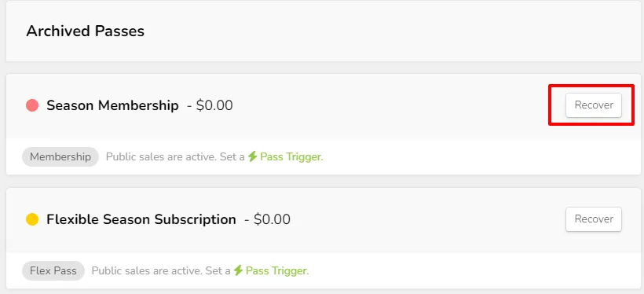Recover the Season Membership pass
644x294 pixels.
point(594,105)
